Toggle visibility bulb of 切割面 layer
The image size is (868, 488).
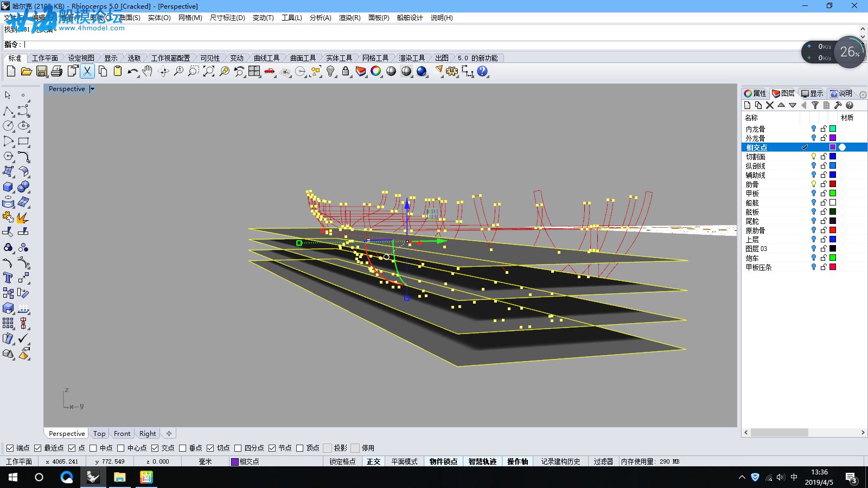(813, 156)
